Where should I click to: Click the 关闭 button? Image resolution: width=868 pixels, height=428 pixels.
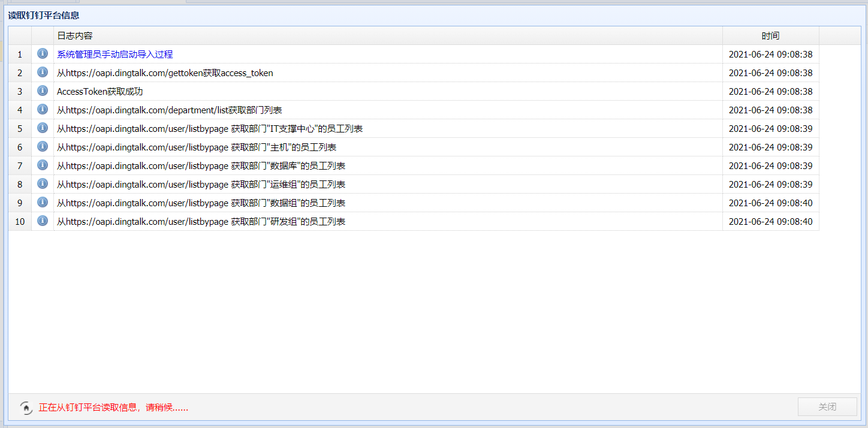[x=827, y=407]
